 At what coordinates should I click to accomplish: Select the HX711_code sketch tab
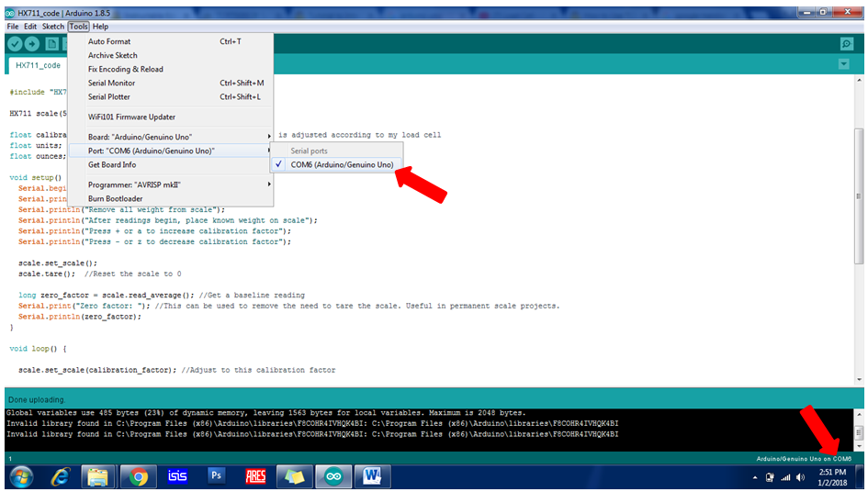[x=38, y=65]
